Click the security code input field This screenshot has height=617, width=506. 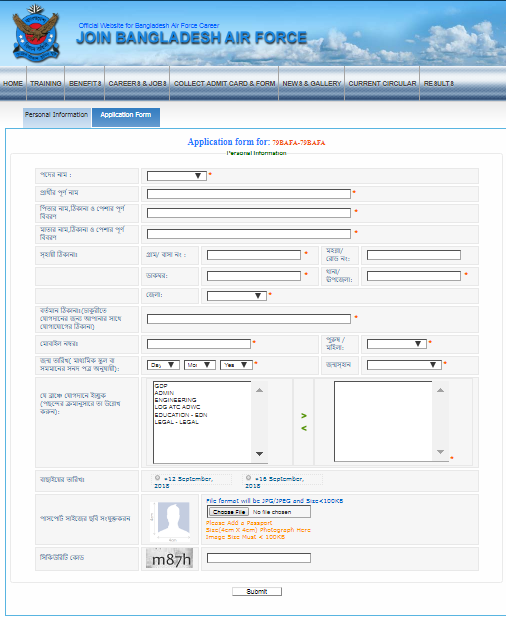click(259, 558)
